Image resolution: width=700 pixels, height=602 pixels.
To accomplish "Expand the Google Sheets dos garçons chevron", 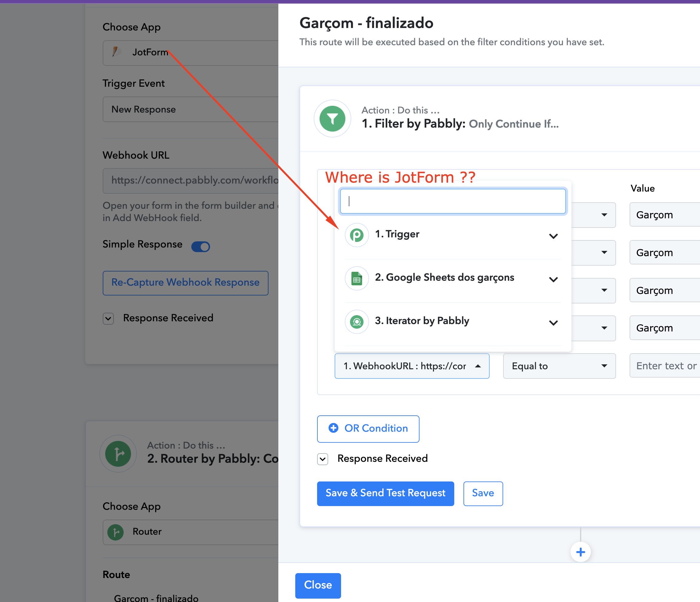I will (x=553, y=279).
